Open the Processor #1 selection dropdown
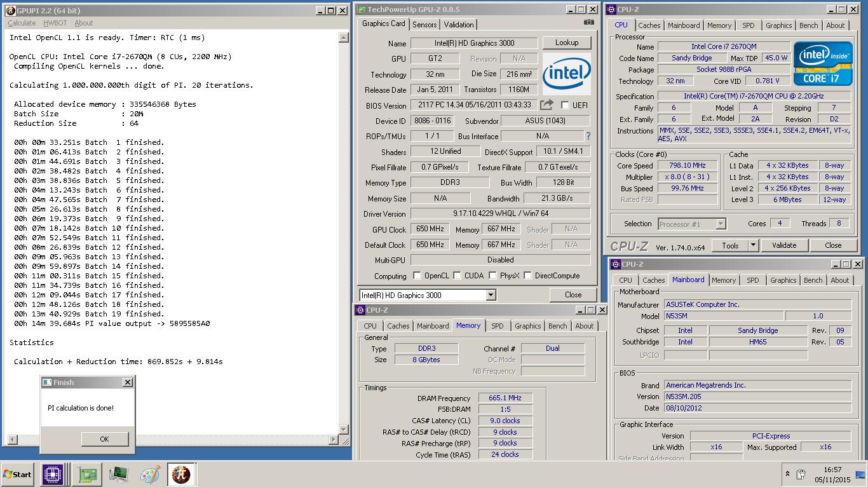The image size is (868, 488). click(x=692, y=224)
